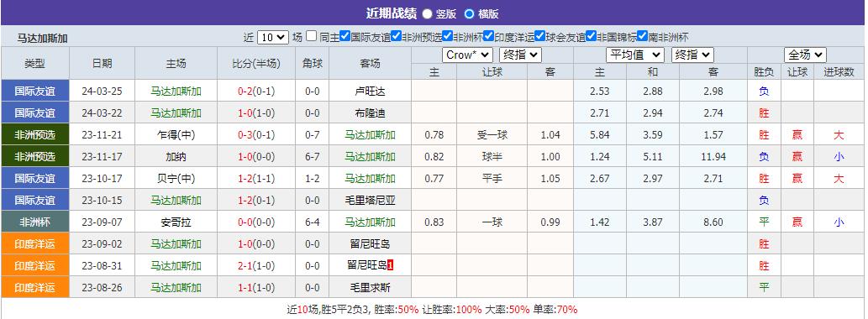Click the 马达加斯加 team title above the table

click(x=43, y=38)
